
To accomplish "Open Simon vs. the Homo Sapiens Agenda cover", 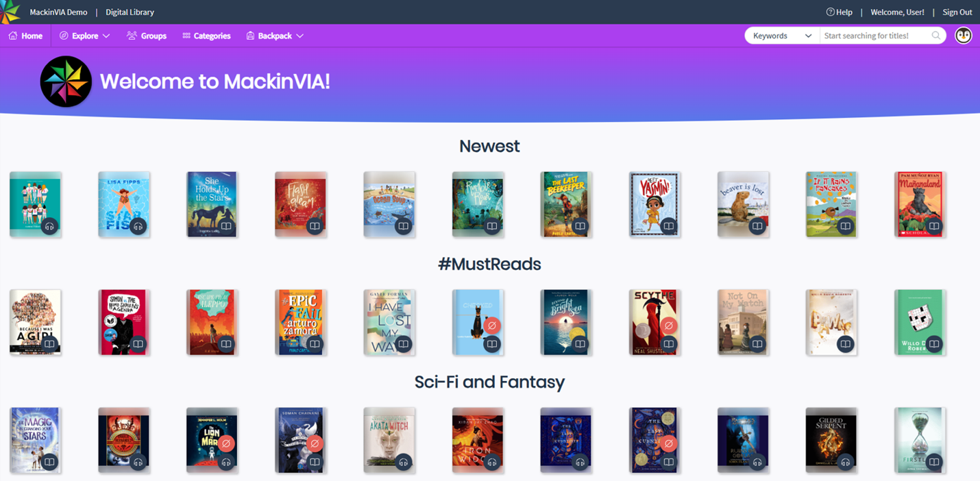I will [124, 322].
